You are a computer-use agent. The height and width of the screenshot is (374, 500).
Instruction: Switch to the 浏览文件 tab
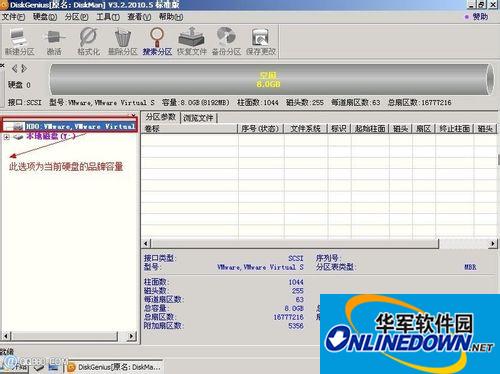[198, 118]
